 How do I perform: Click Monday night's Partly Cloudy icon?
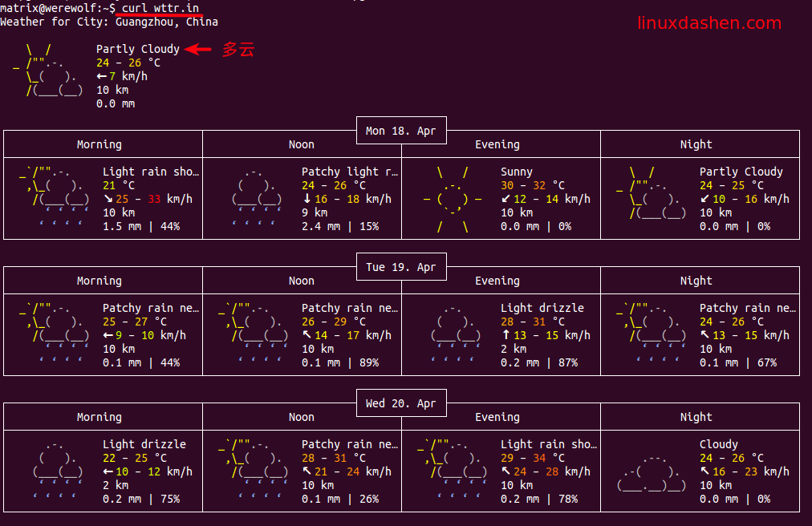click(x=652, y=192)
